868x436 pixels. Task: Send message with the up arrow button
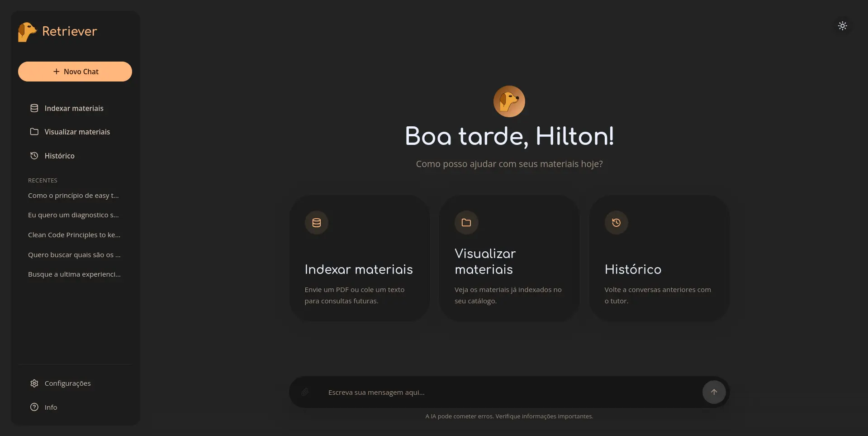pyautogui.click(x=714, y=392)
